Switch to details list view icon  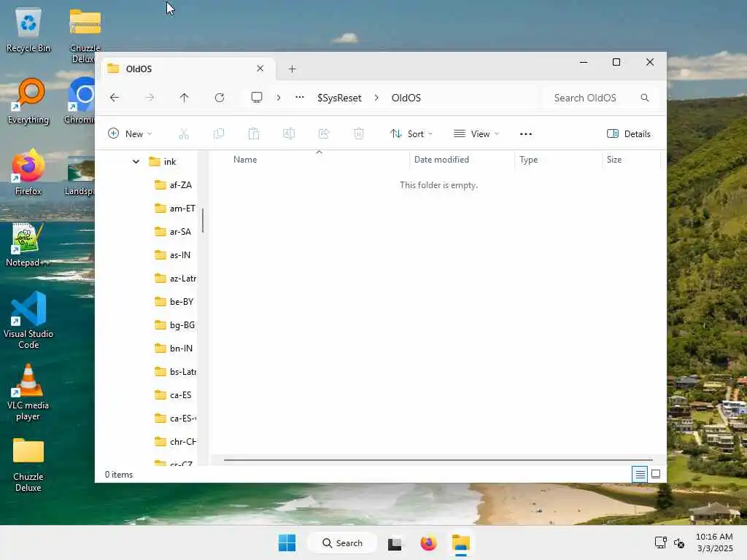tap(640, 474)
